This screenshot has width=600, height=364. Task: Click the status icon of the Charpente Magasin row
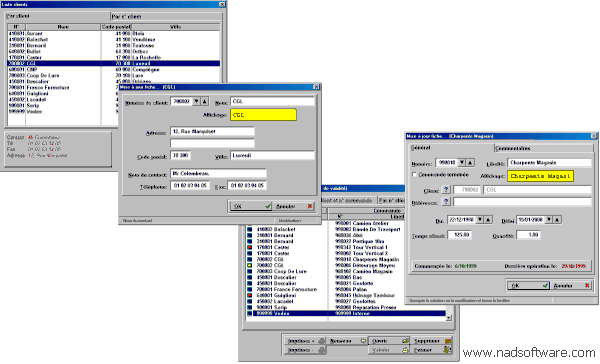tap(250, 260)
